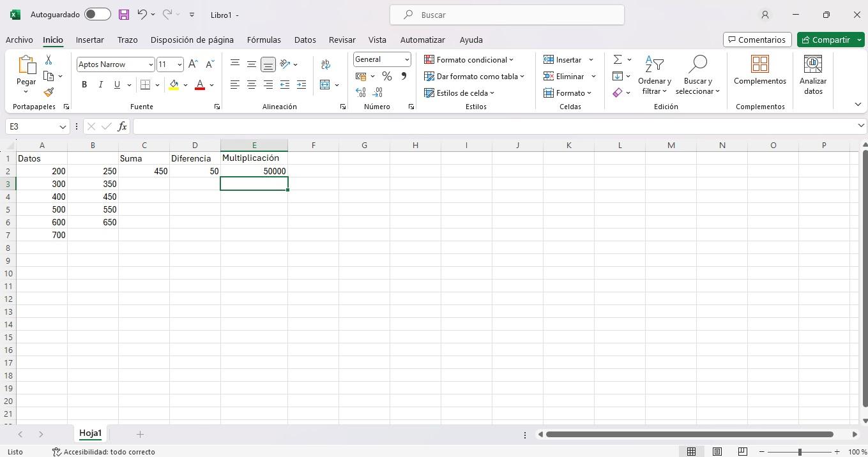The image size is (868, 457).
Task: Expand the number format General dropdown
Action: [x=406, y=59]
